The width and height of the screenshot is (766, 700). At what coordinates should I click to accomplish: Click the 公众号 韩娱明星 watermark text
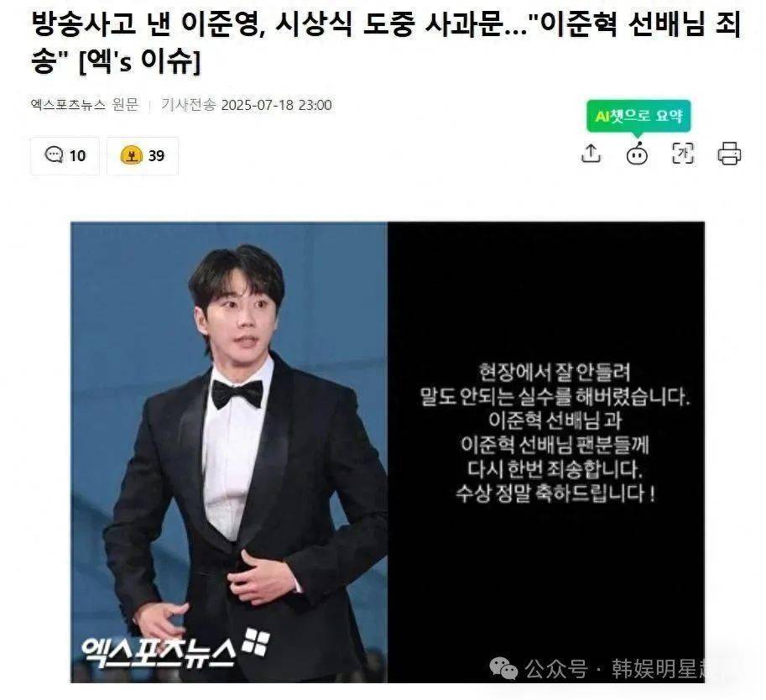(x=614, y=669)
